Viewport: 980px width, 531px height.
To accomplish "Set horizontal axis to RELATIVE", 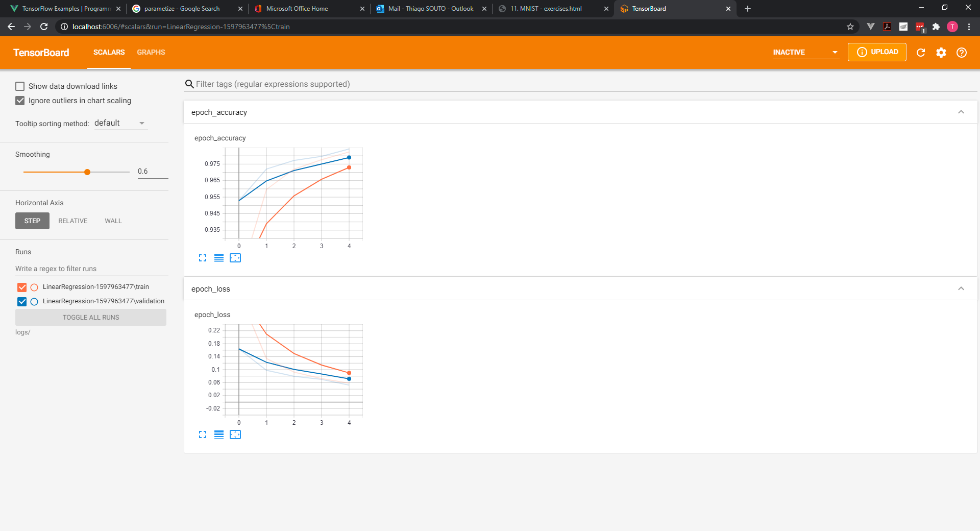I will click(72, 221).
